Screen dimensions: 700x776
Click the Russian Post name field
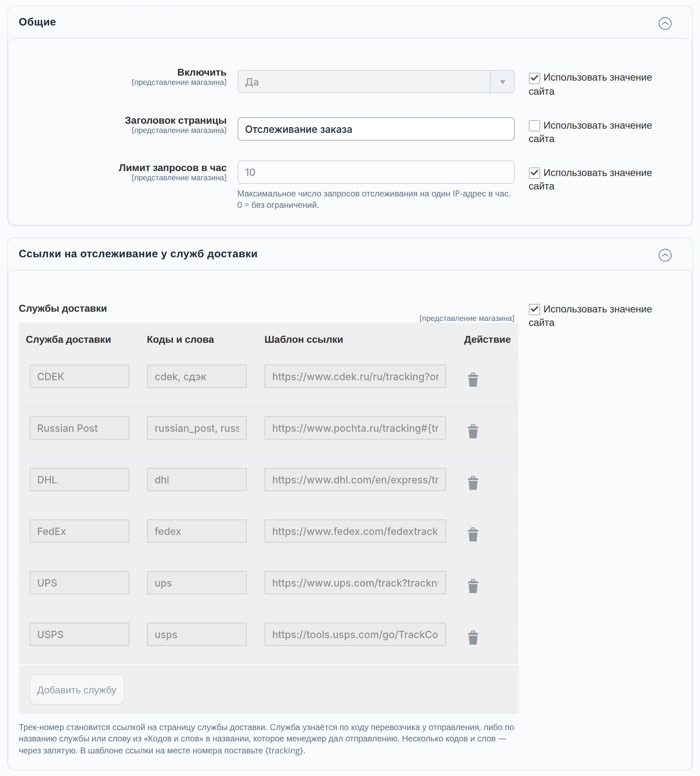[79, 428]
